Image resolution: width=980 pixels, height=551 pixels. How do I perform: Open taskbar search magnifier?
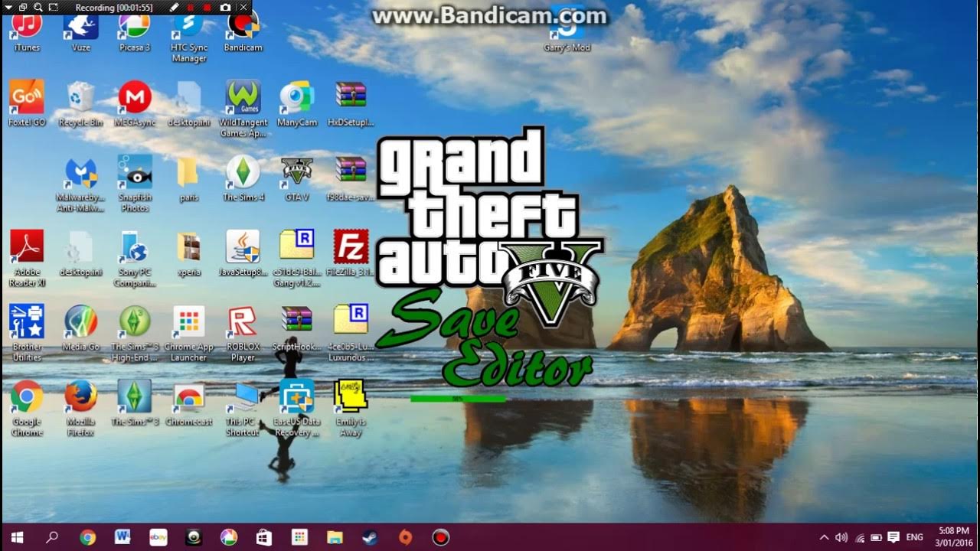(52, 537)
